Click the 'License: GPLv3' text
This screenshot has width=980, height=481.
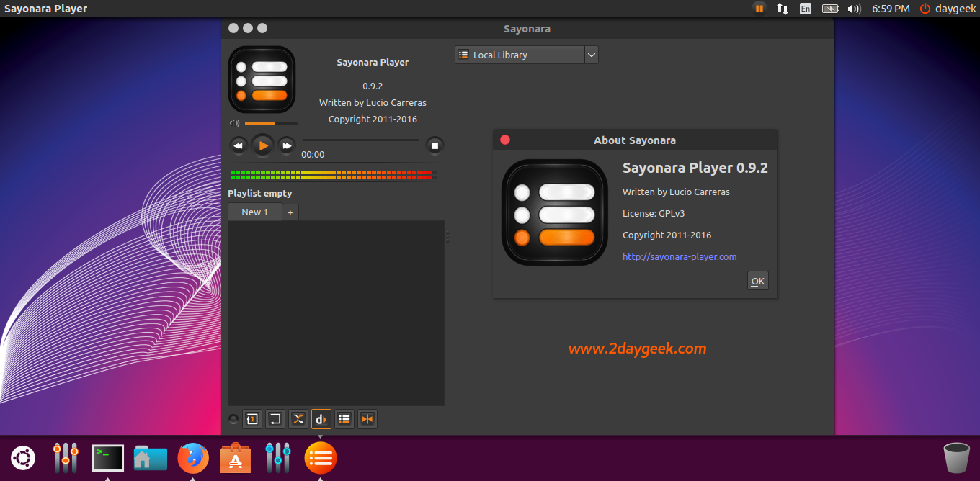click(654, 214)
